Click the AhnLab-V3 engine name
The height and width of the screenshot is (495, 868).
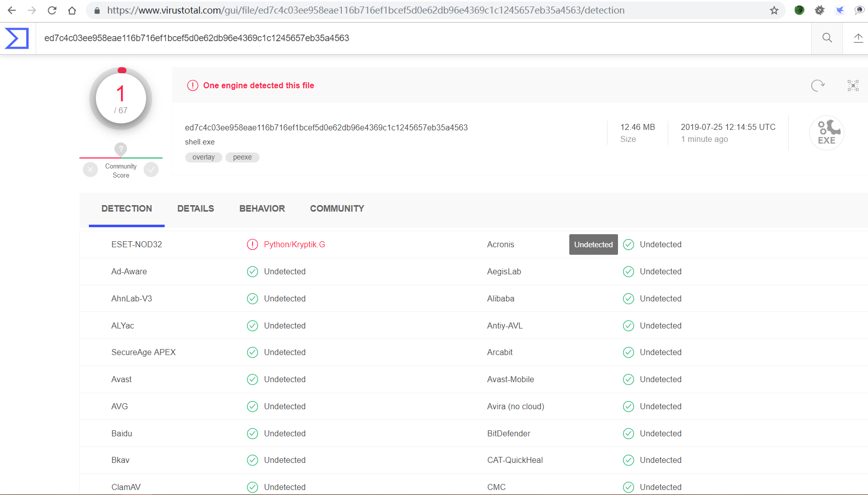pos(132,298)
